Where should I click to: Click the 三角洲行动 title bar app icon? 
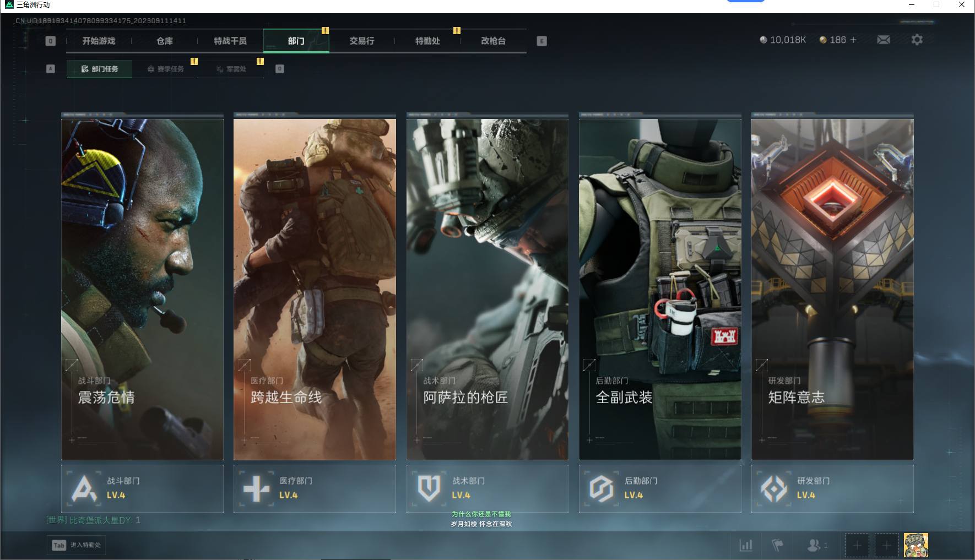pos(9,4)
